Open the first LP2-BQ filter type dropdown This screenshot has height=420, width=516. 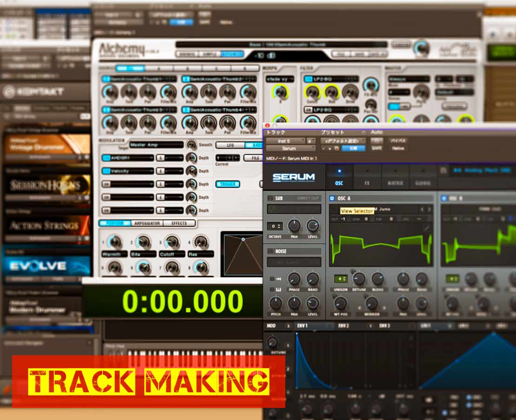pyautogui.click(x=335, y=79)
